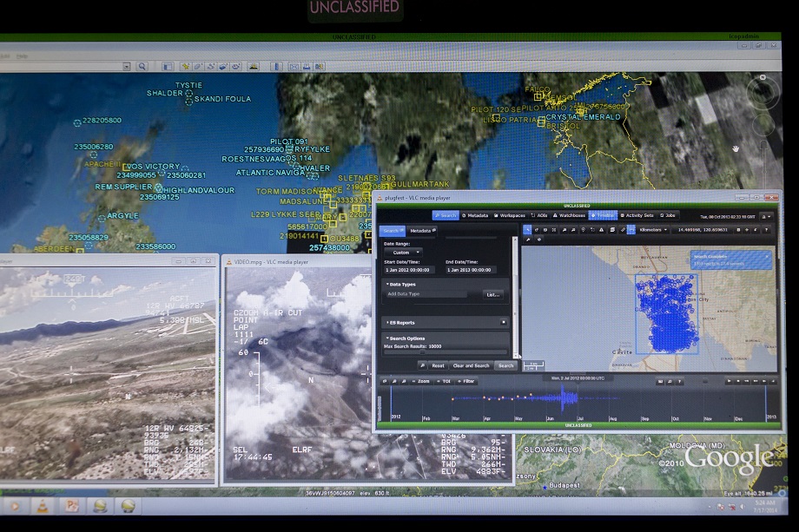
Task: Click the left panel vertical scrollbar
Action: point(515,297)
